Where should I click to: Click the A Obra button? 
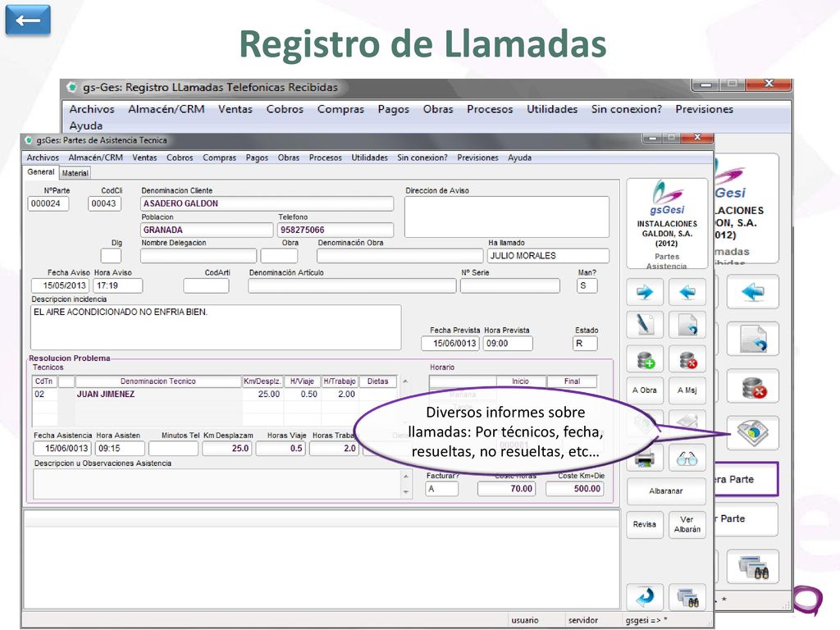(645, 390)
